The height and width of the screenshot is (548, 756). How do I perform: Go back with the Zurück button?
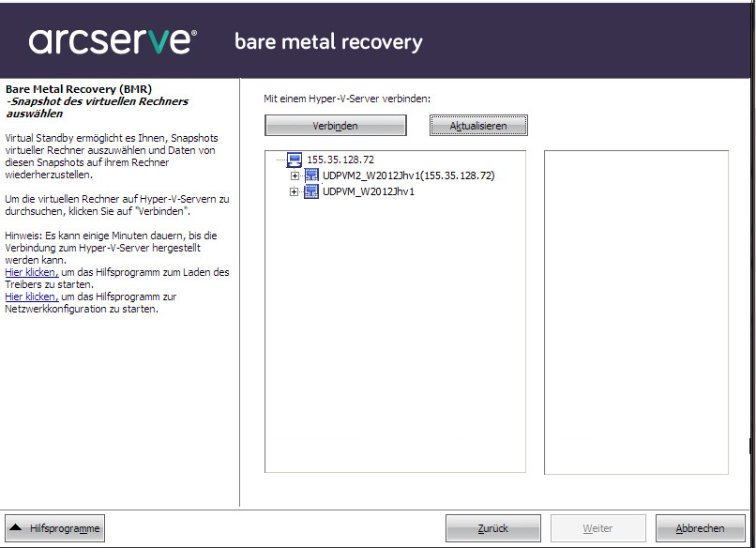click(493, 528)
